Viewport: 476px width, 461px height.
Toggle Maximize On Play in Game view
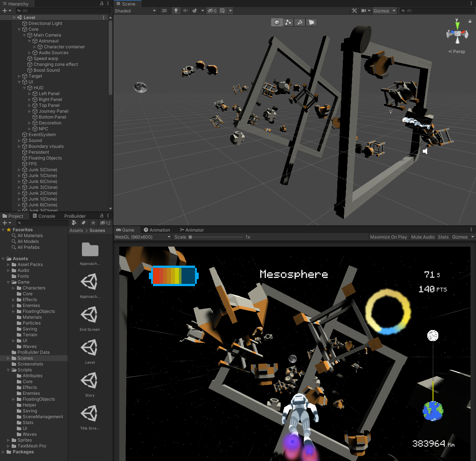pos(389,237)
